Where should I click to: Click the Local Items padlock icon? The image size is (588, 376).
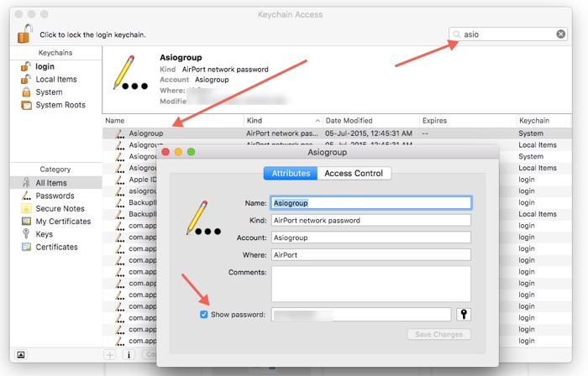tap(26, 79)
